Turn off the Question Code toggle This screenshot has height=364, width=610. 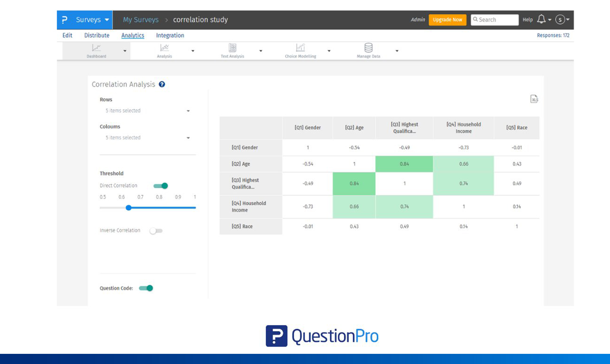pos(146,288)
